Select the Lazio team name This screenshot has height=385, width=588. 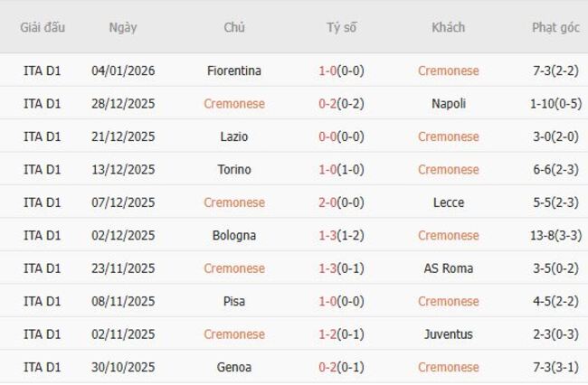pos(234,136)
